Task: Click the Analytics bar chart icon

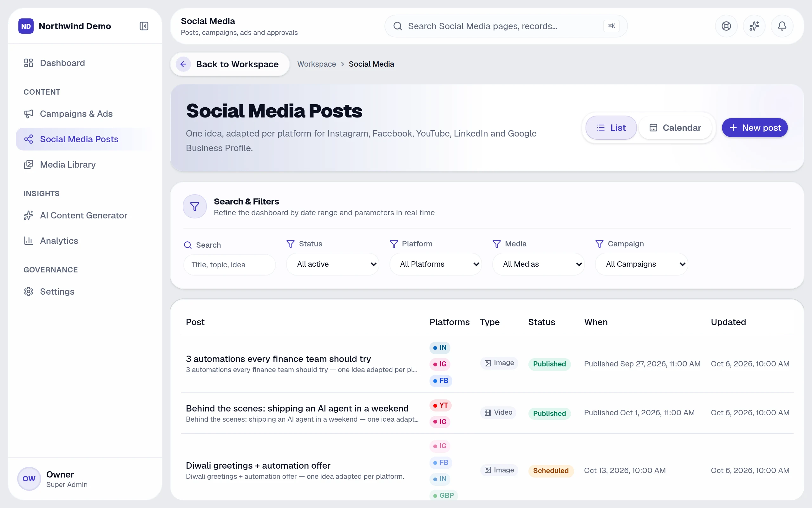Action: [x=29, y=241]
